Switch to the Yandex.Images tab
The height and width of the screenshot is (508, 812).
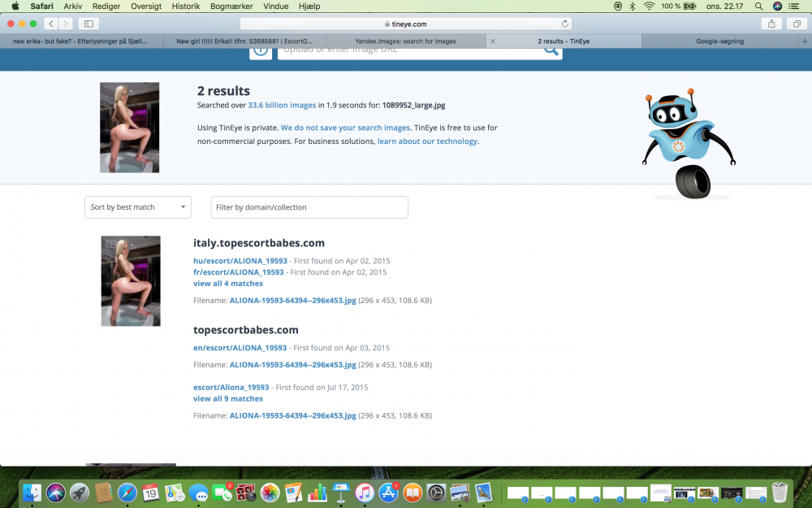point(405,41)
